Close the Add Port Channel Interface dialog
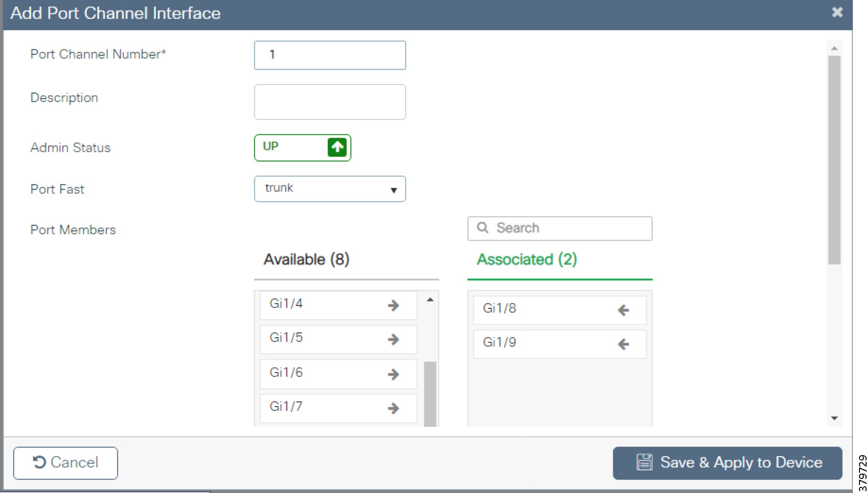868x493 pixels. [x=837, y=12]
